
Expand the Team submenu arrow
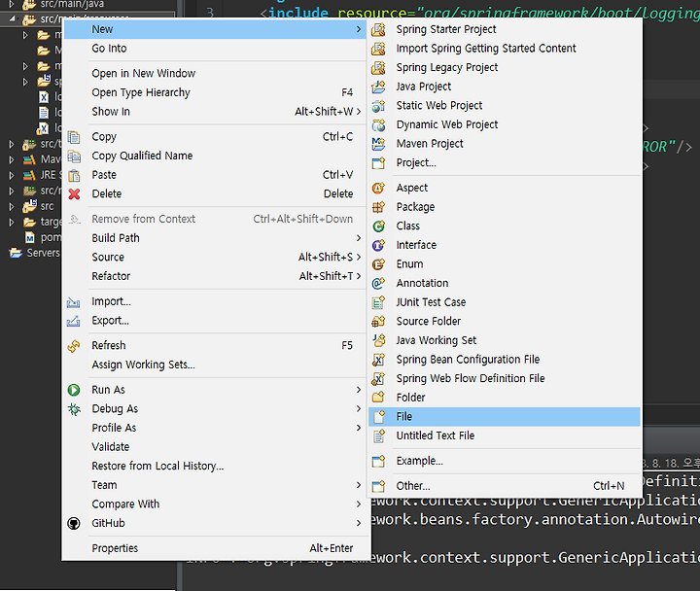tap(359, 485)
